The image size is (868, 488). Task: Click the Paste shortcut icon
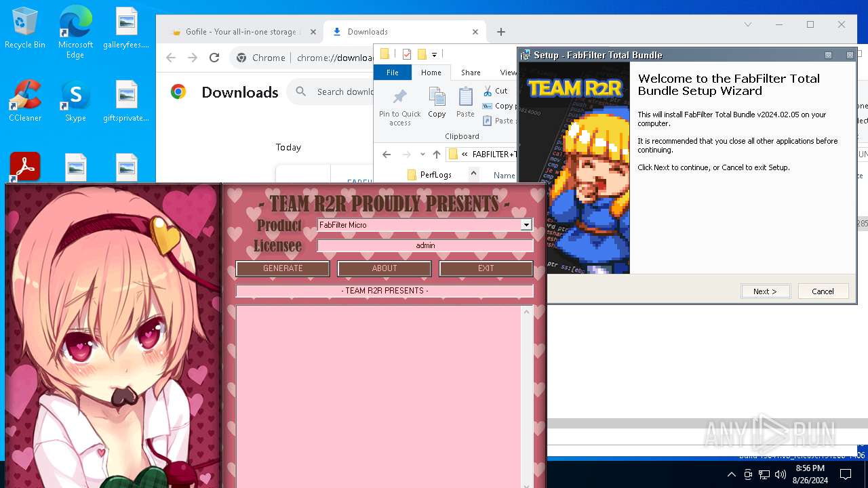[488, 121]
